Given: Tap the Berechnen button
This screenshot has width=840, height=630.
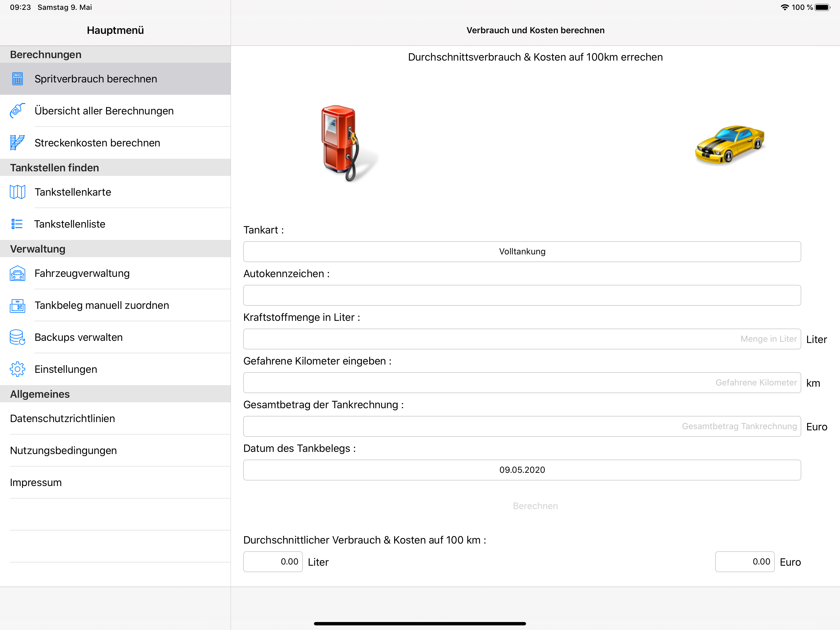Looking at the screenshot, I should point(535,506).
